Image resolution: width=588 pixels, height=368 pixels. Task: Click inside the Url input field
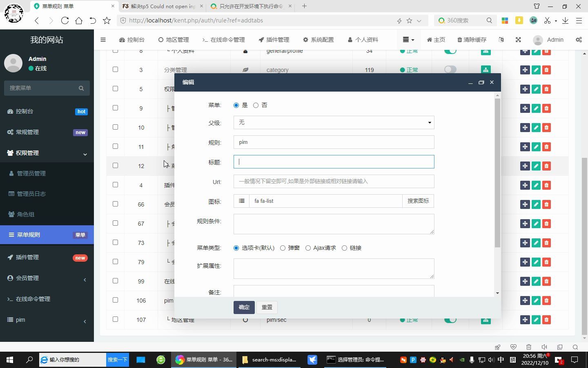(334, 181)
